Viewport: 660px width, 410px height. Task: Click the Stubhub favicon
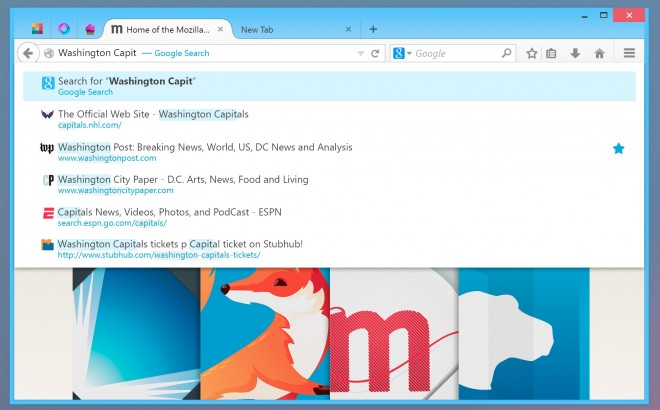click(48, 245)
